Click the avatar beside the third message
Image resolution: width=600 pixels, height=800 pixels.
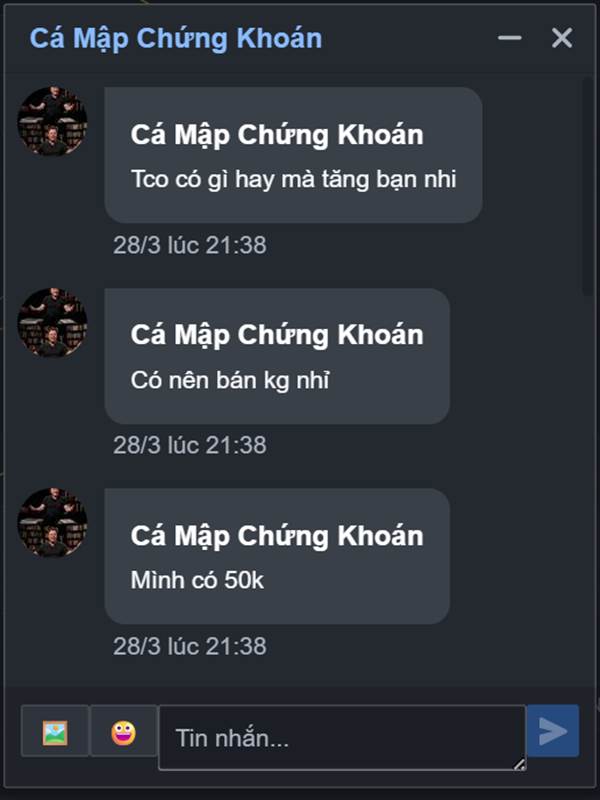coord(53,522)
